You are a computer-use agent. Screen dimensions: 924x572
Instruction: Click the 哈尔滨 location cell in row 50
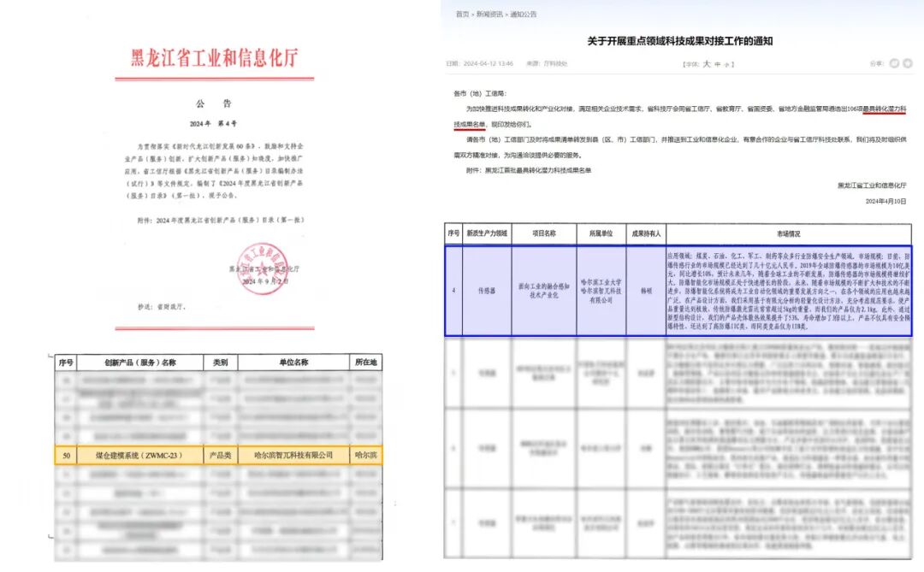pyautogui.click(x=365, y=456)
